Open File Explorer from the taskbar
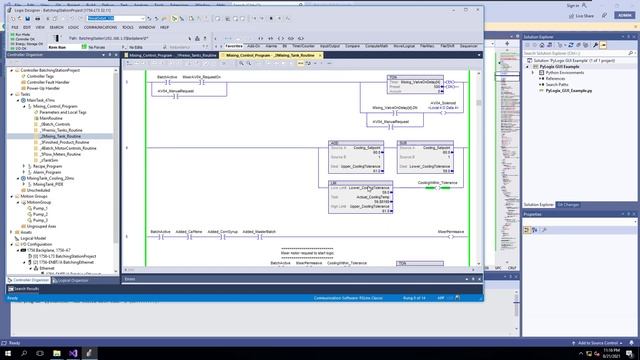640x360 pixels. pos(57,353)
